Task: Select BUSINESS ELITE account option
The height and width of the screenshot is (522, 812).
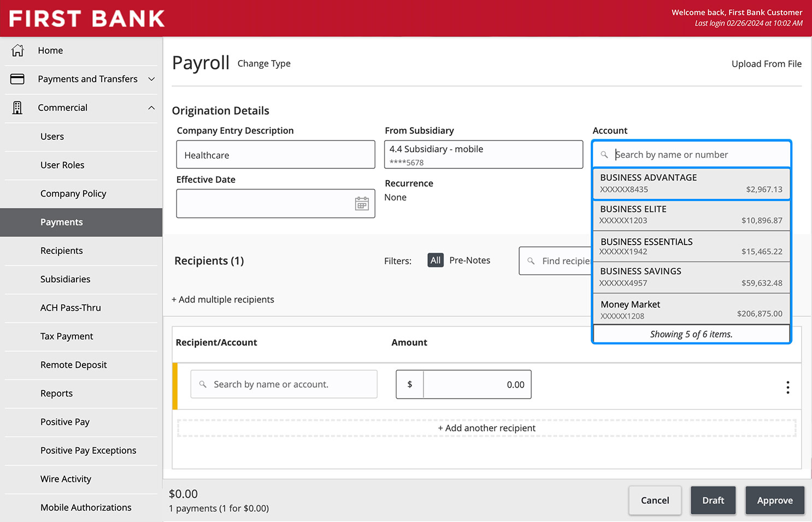Action: pyautogui.click(x=691, y=215)
